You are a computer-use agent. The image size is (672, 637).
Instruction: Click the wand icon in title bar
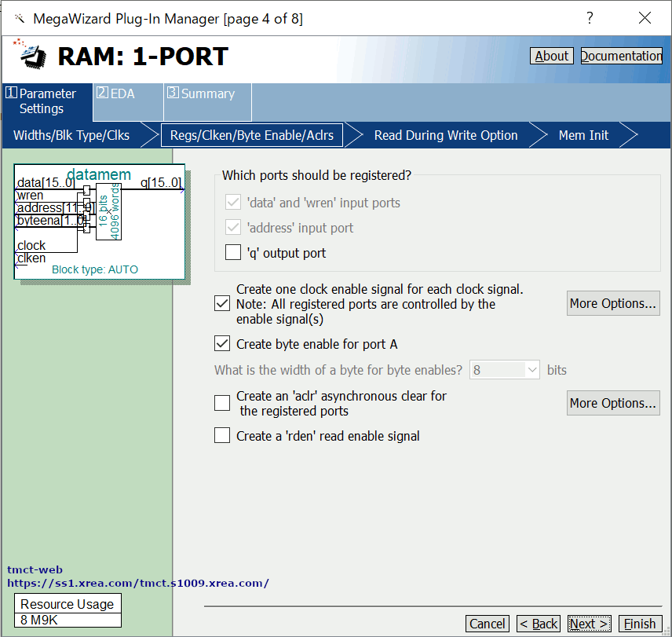(x=19, y=18)
